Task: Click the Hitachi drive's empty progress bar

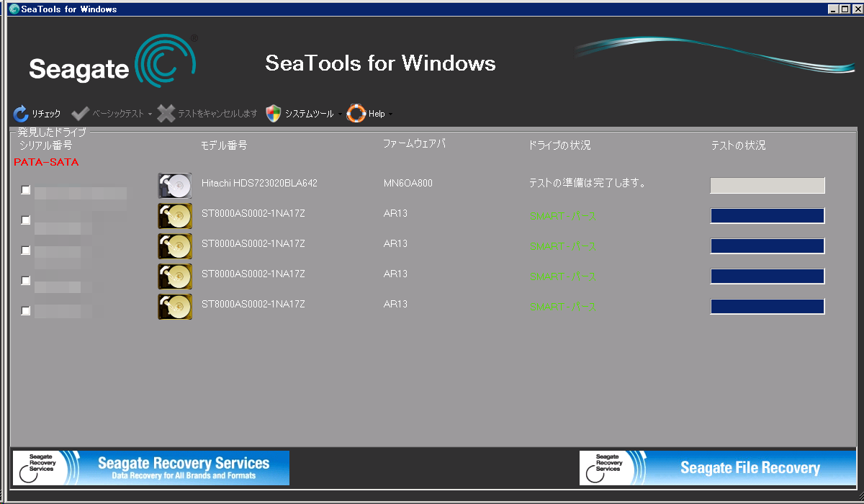Action: [768, 186]
